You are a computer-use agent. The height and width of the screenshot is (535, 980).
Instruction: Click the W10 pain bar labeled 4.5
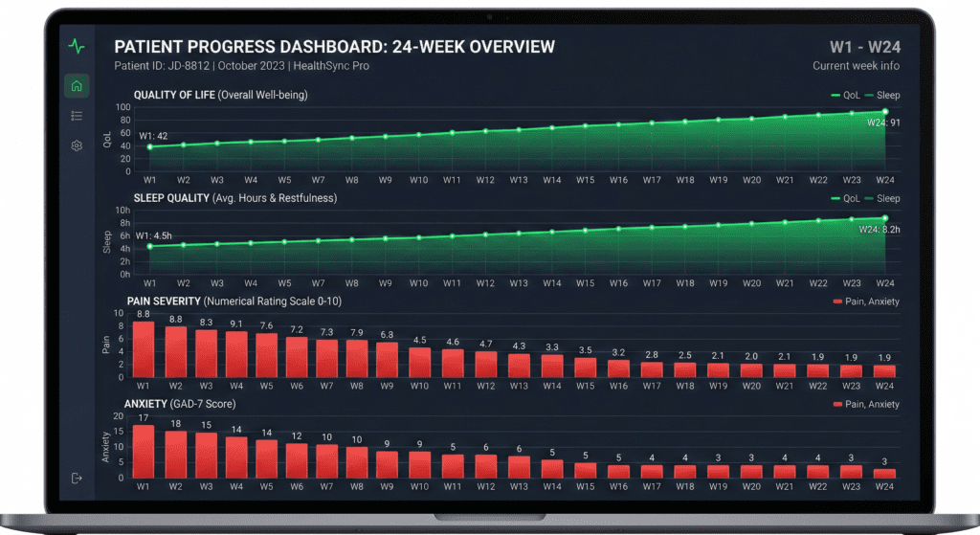420,363
